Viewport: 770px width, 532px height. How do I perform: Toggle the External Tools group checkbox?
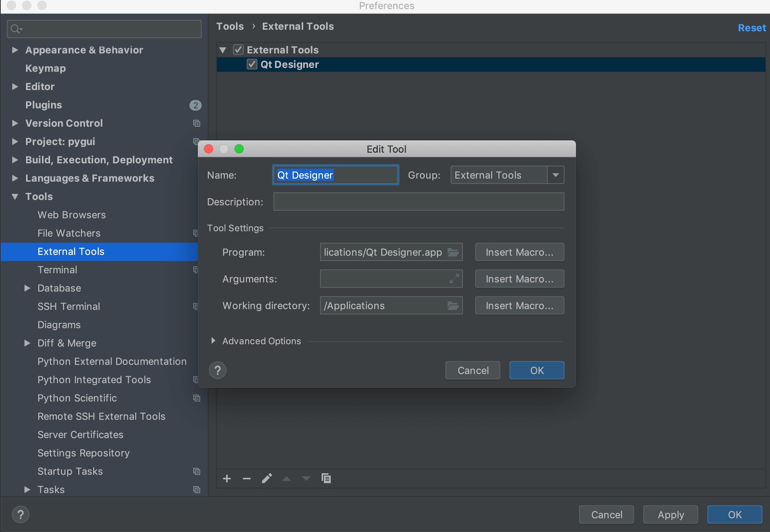click(x=238, y=50)
